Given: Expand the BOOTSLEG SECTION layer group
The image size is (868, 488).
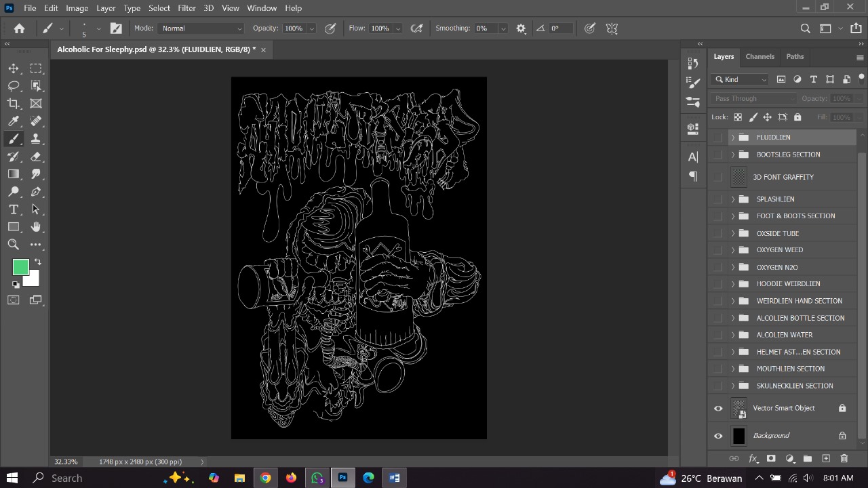Looking at the screenshot, I should pos(733,155).
